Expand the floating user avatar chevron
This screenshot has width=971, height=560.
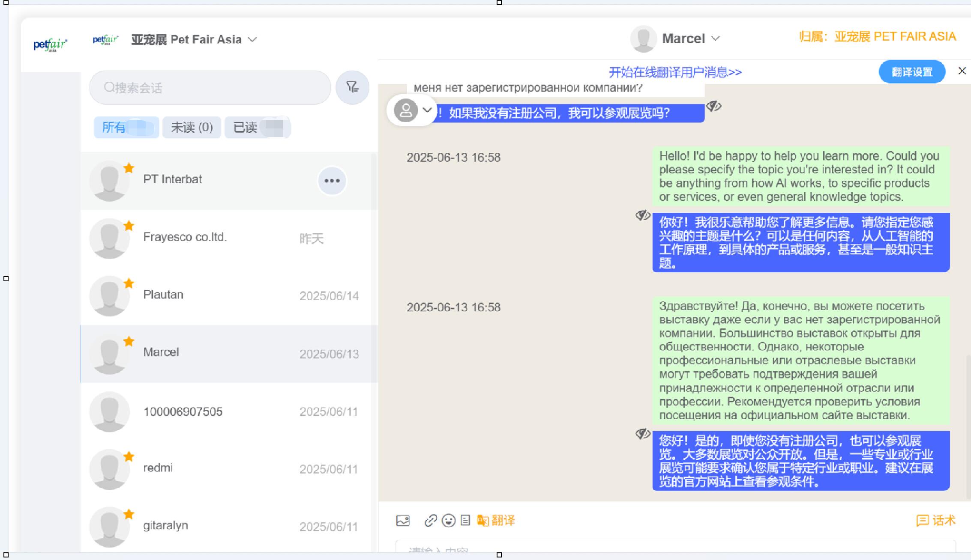[427, 110]
